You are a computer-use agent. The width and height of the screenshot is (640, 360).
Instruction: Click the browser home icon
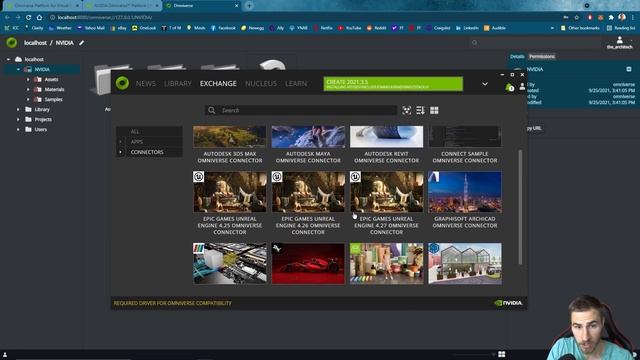(39, 18)
